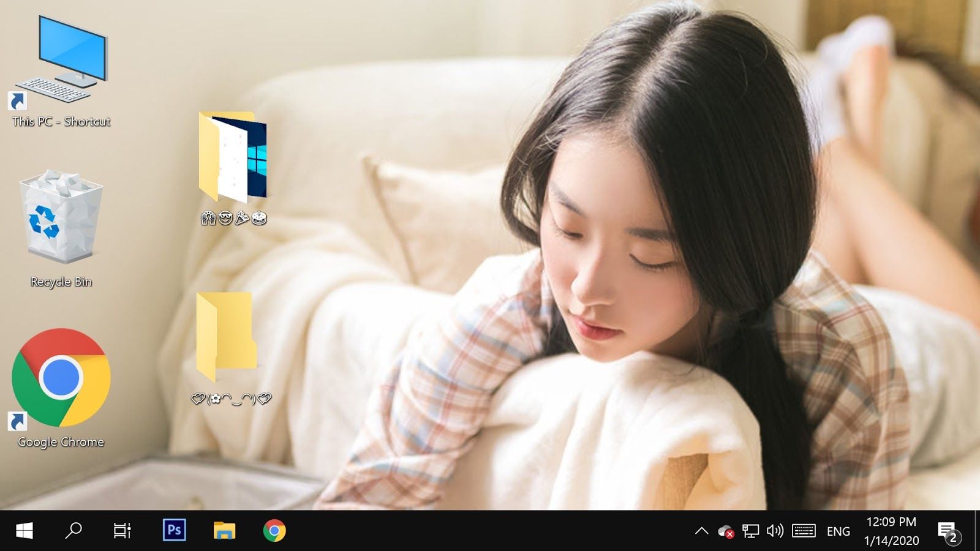This screenshot has width=980, height=551.
Task: Click the Windows Start button
Action: pyautogui.click(x=24, y=530)
